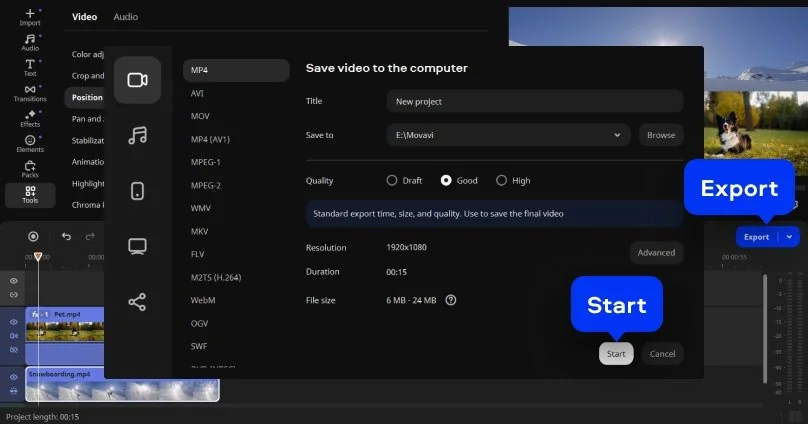Open the Effects panel
Image resolution: width=808 pixels, height=424 pixels.
30,119
